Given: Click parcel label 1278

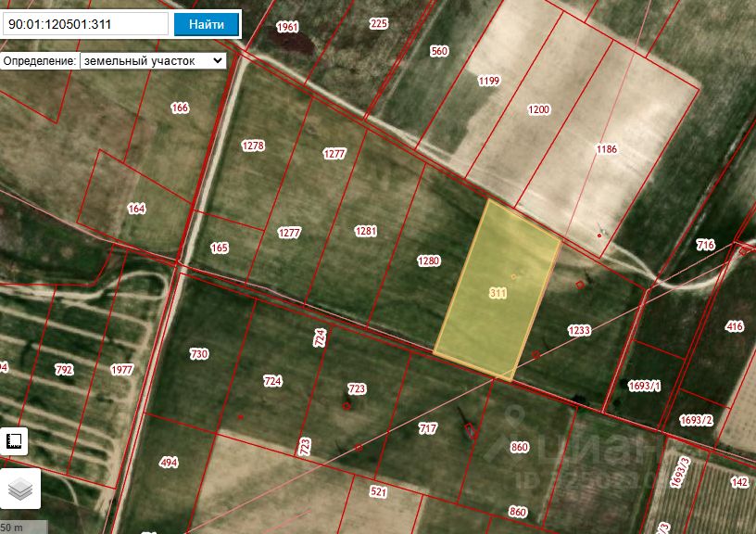Looking at the screenshot, I should coord(253,146).
